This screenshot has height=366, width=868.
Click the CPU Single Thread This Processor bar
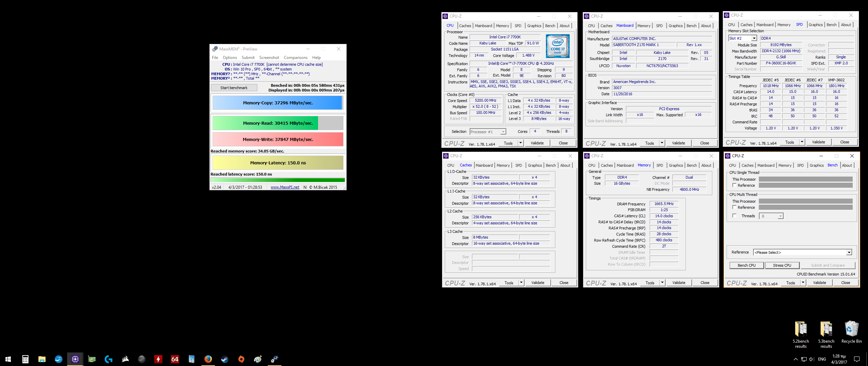tap(806, 179)
